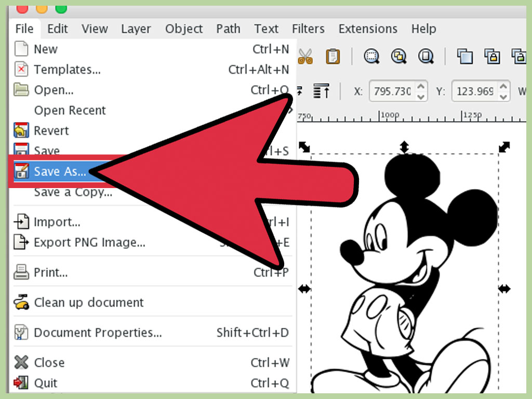Click the Clean up document vacuum icon

click(x=21, y=302)
